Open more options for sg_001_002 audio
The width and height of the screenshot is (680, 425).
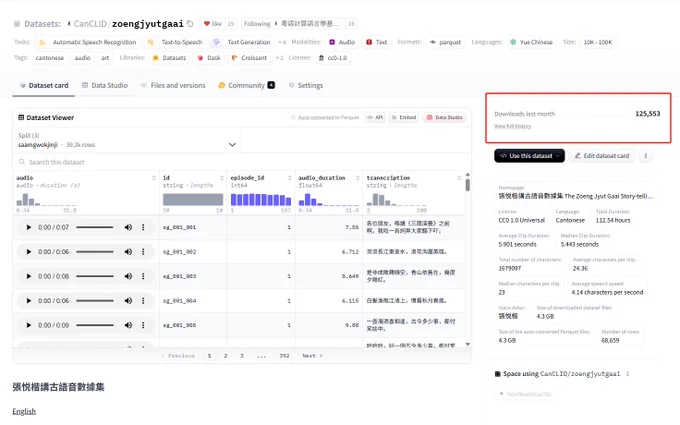click(x=143, y=252)
